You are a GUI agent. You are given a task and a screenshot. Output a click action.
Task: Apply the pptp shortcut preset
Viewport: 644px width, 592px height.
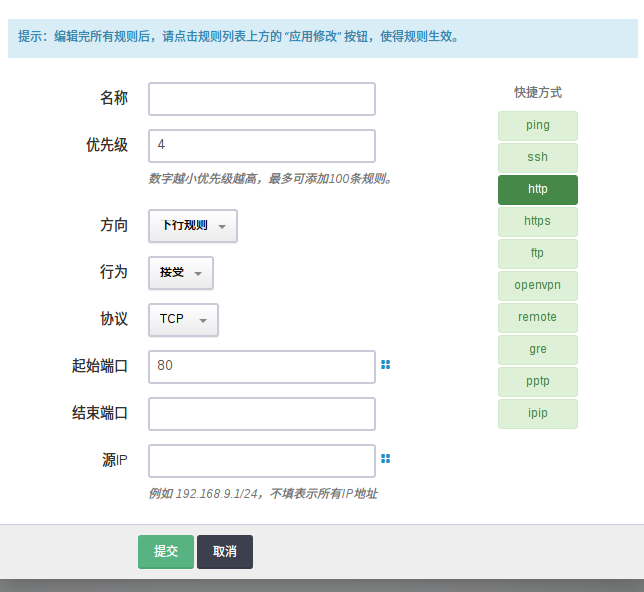538,382
